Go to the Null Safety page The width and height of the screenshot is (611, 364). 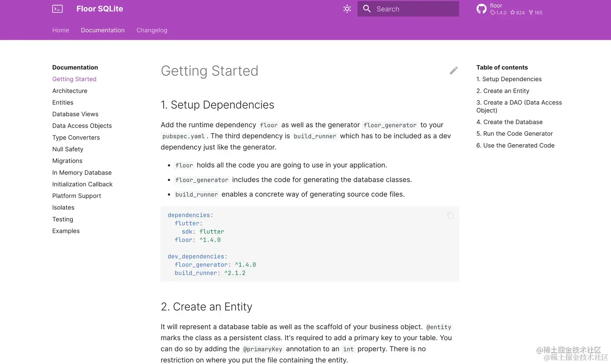[68, 149]
